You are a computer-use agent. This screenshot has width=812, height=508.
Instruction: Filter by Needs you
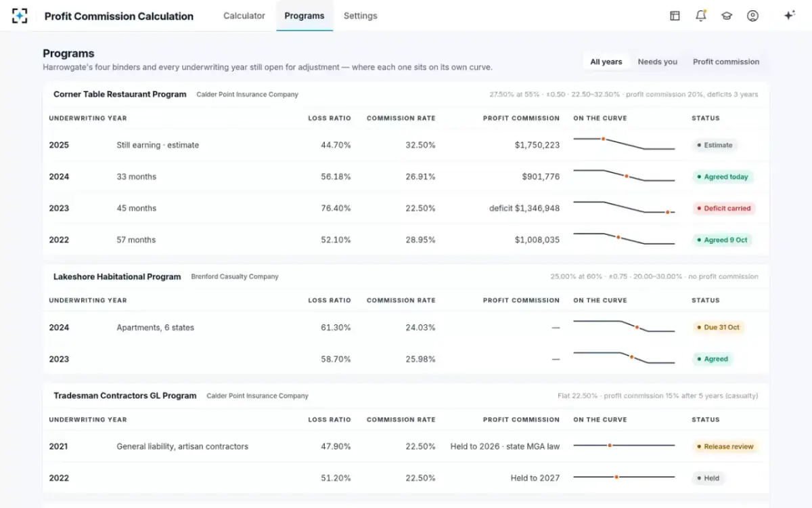pos(658,62)
